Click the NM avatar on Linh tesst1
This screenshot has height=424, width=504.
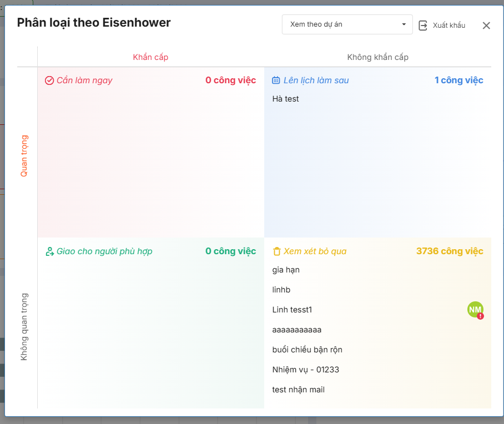click(x=475, y=309)
